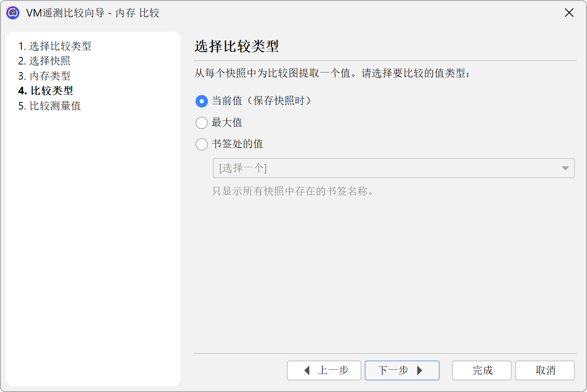Switch to step 5. 比较测量值
587x392 pixels.
(49, 106)
